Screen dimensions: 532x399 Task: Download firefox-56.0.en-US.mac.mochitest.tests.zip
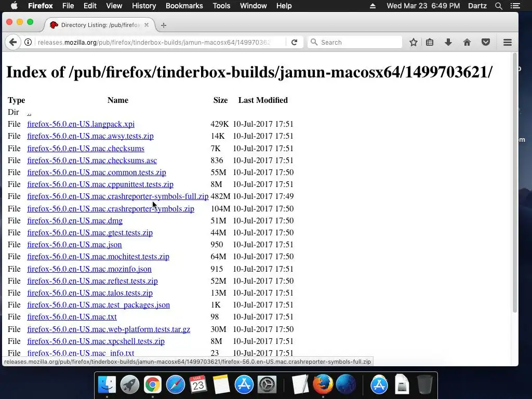pos(98,257)
